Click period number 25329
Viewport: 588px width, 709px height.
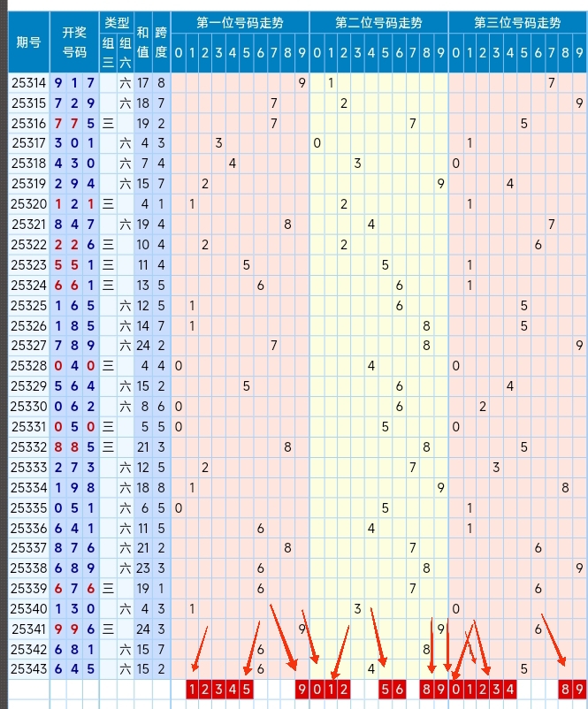(x=29, y=386)
